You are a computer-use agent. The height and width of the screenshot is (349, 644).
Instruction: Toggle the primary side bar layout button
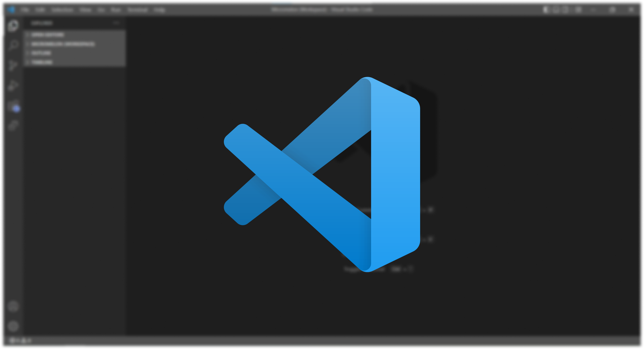click(x=546, y=10)
